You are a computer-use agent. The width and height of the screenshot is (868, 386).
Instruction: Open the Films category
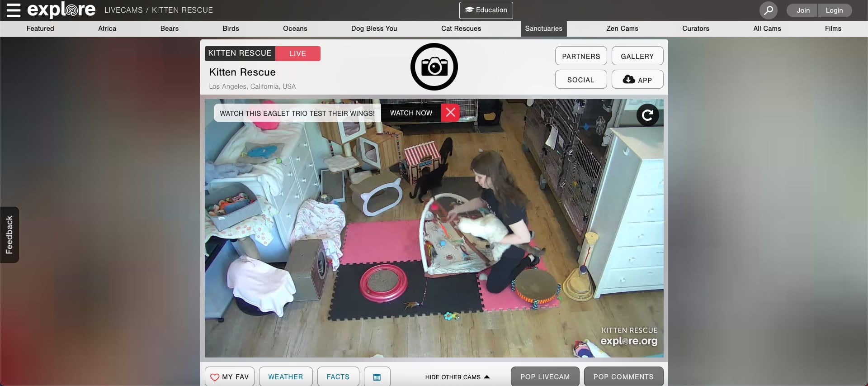(x=833, y=29)
